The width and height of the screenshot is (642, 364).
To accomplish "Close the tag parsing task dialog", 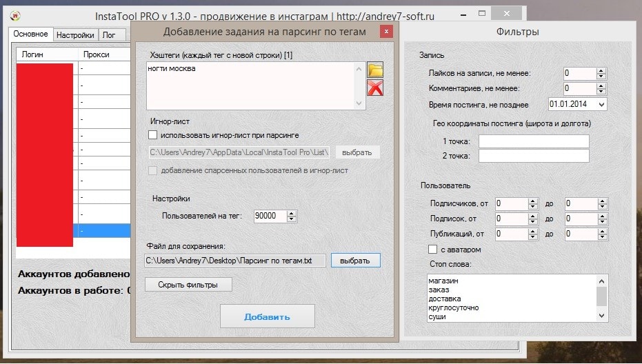I will pyautogui.click(x=386, y=32).
